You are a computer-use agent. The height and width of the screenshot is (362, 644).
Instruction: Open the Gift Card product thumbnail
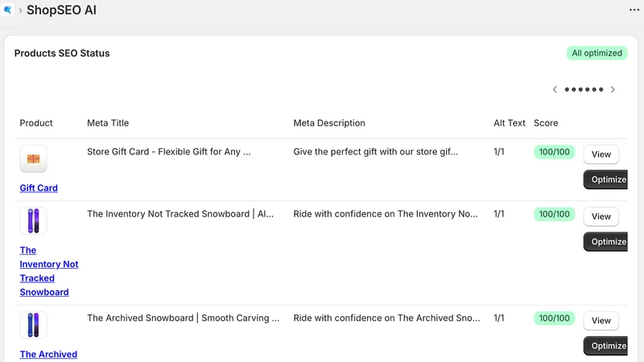click(x=33, y=158)
